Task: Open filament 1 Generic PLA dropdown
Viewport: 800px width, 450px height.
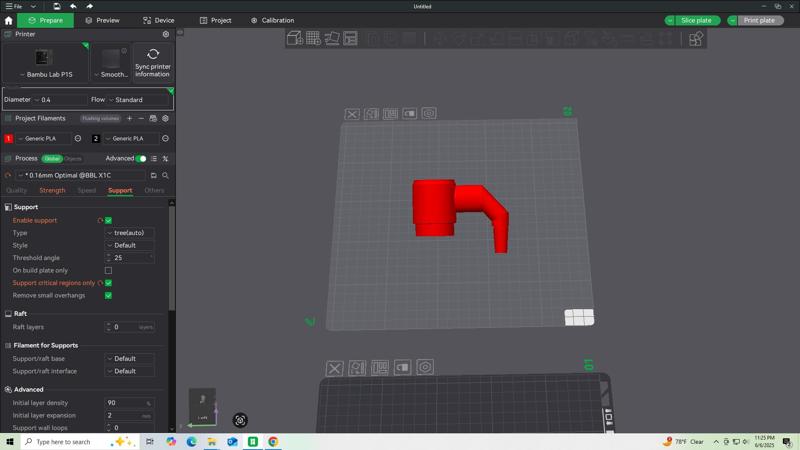Action: 43,138
